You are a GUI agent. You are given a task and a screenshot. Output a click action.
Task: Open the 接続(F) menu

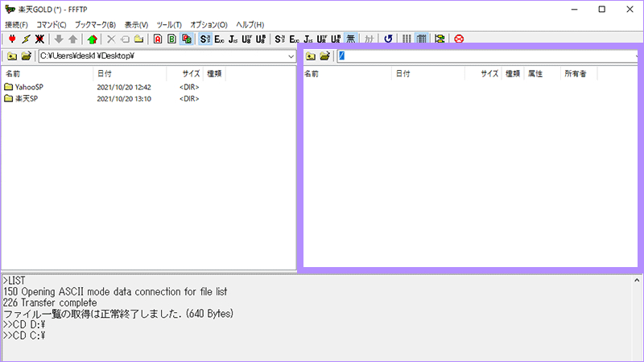(16, 25)
